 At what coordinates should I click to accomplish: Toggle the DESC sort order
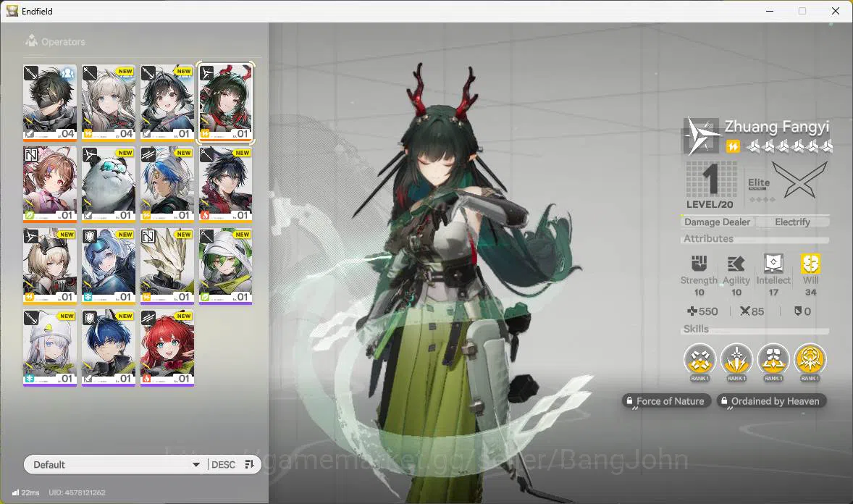pyautogui.click(x=223, y=464)
